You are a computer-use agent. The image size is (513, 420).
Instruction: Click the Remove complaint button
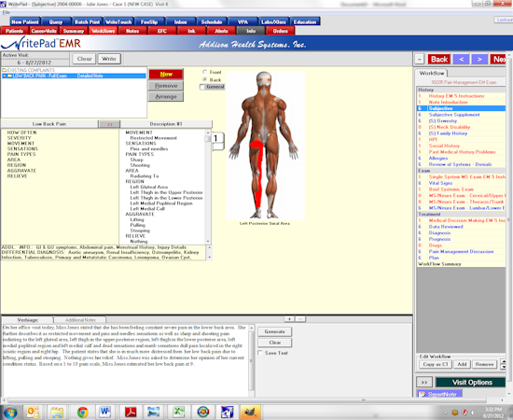(x=166, y=86)
